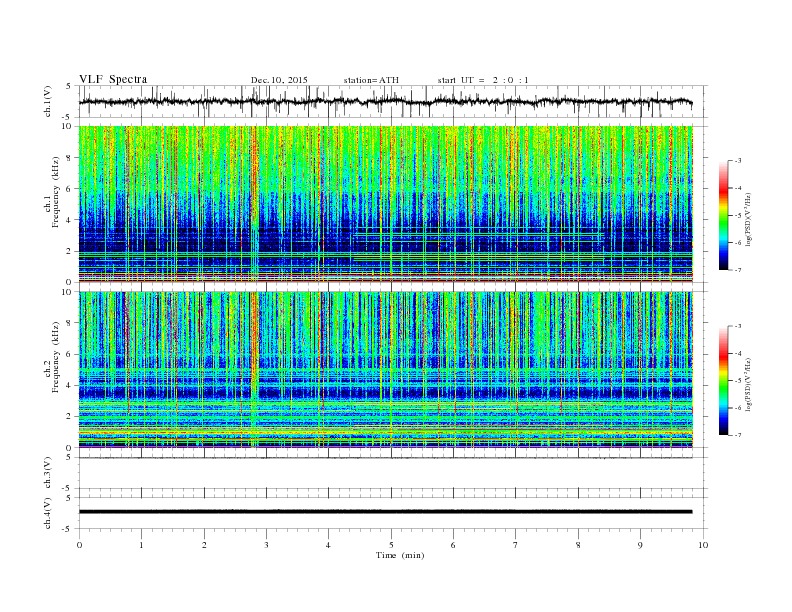Viewport: 792px width, 612px height.
Task: Click the "station=ATH" header label
Action: pyautogui.click(x=371, y=80)
